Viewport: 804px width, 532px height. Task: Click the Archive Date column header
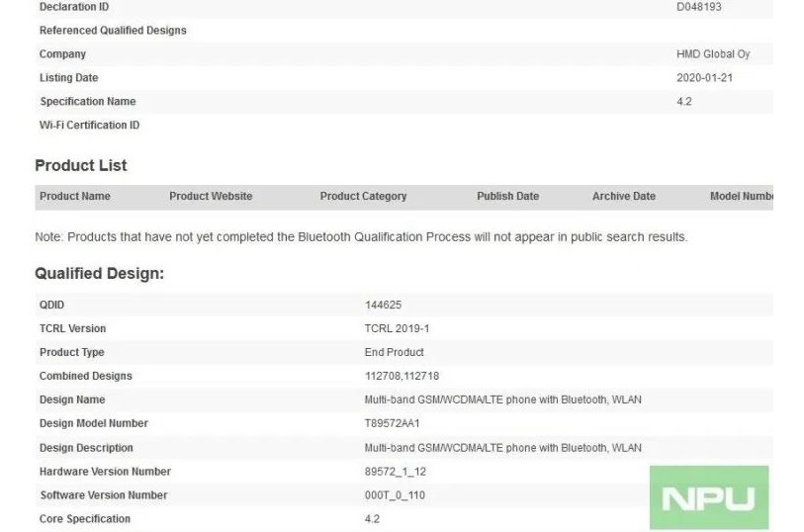pyautogui.click(x=623, y=197)
